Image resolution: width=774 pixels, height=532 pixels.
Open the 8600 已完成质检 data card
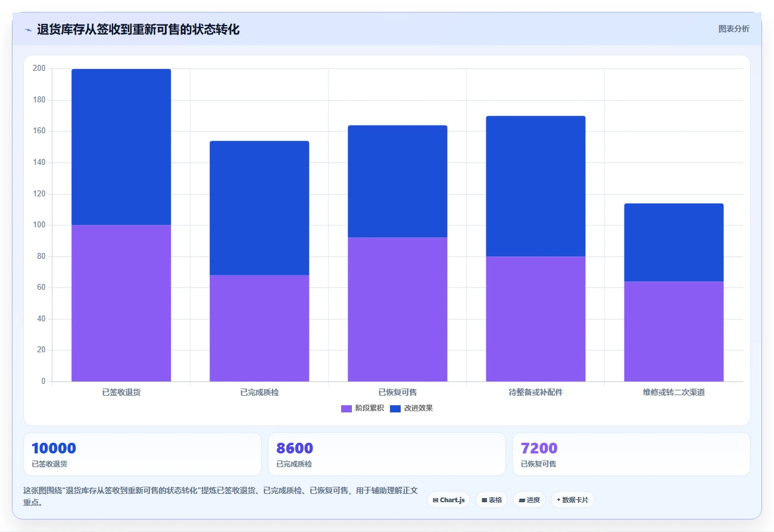[387, 454]
